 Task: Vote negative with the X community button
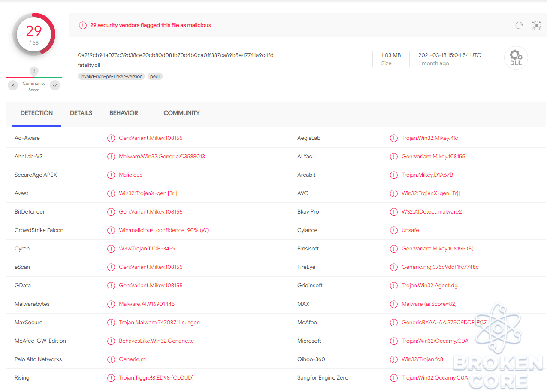point(13,86)
